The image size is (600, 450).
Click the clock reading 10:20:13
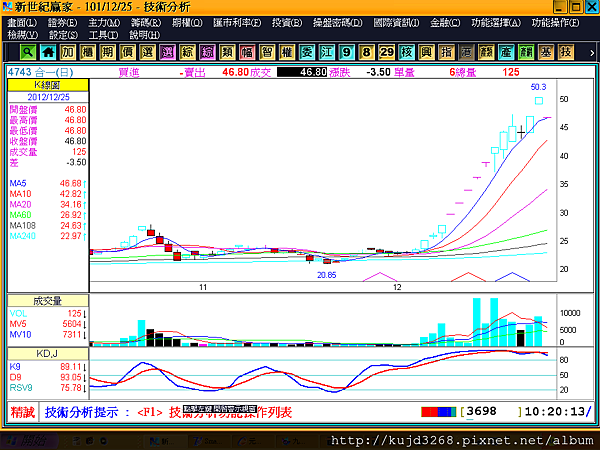click(x=555, y=412)
